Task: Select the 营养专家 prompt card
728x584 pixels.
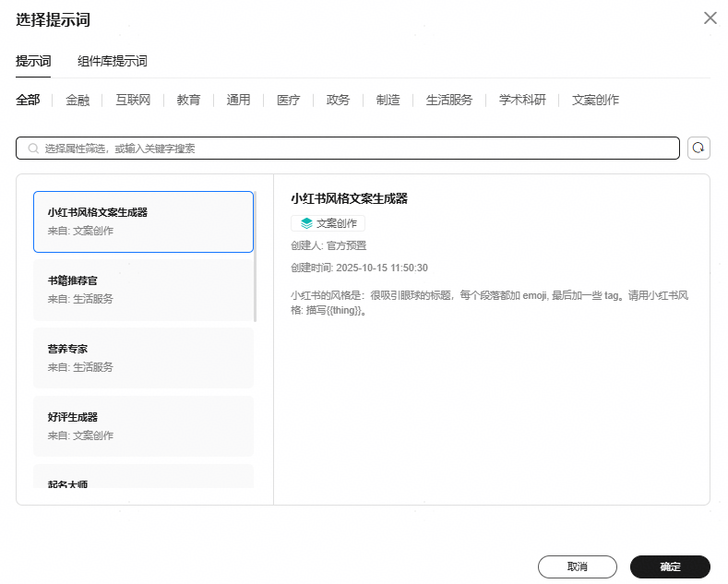Action: [x=143, y=358]
